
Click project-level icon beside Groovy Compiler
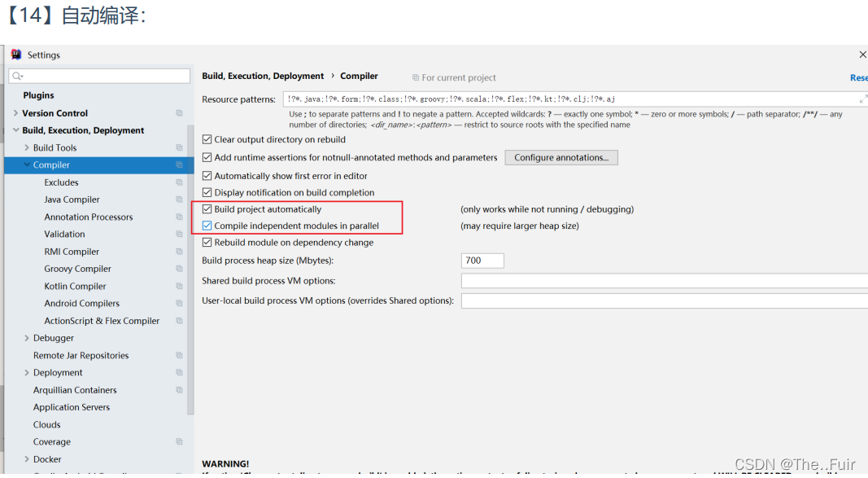click(179, 269)
